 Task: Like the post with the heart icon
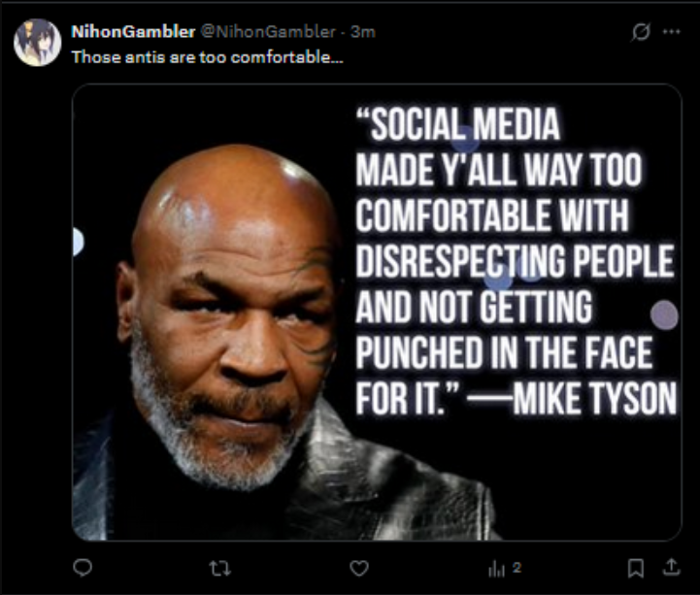click(358, 567)
